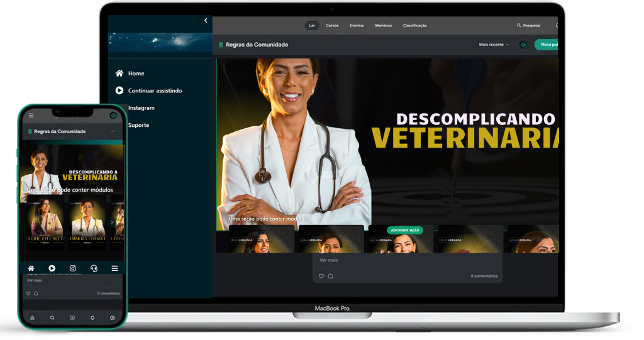
Task: Open the Eventos tab
Action: [x=357, y=26]
